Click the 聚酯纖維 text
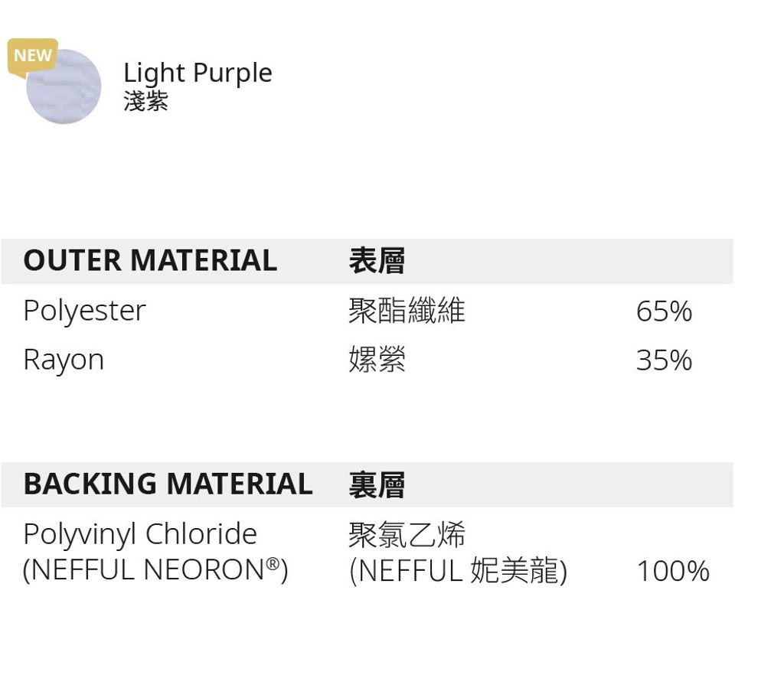Screen dimensions: 784x675 pos(407,311)
